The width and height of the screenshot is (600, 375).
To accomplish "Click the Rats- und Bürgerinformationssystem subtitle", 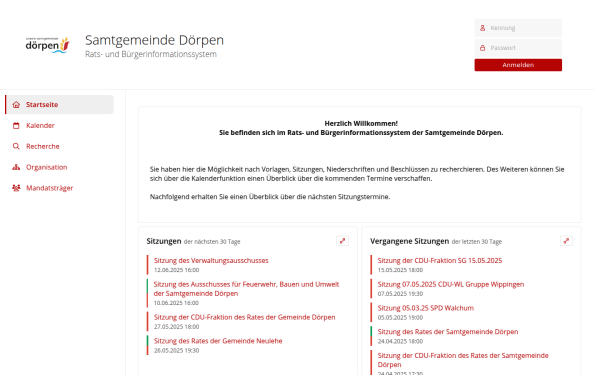I will pyautogui.click(x=151, y=54).
